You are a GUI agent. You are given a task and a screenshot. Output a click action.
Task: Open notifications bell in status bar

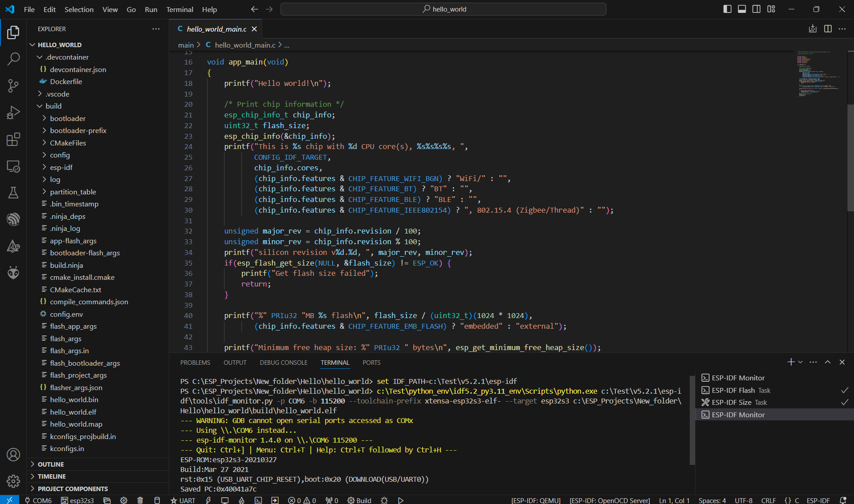pyautogui.click(x=843, y=500)
